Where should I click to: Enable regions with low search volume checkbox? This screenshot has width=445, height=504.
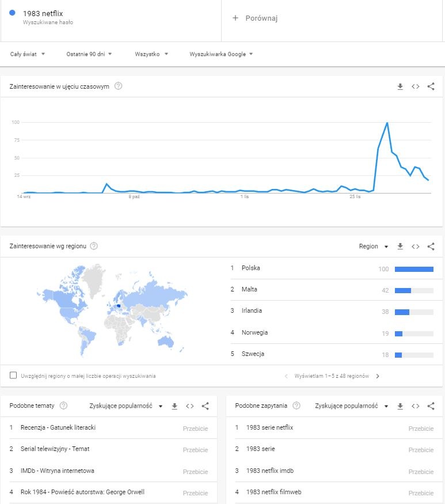[13, 376]
